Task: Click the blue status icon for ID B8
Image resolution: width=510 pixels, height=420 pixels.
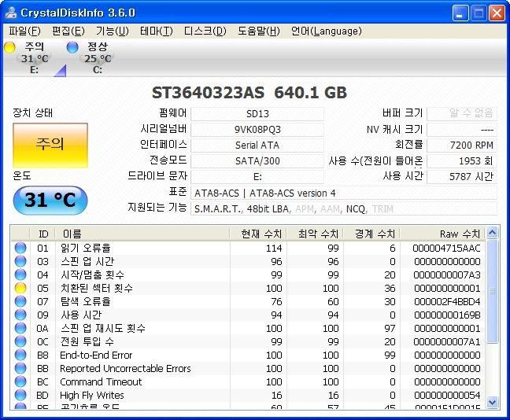Action: coord(20,355)
